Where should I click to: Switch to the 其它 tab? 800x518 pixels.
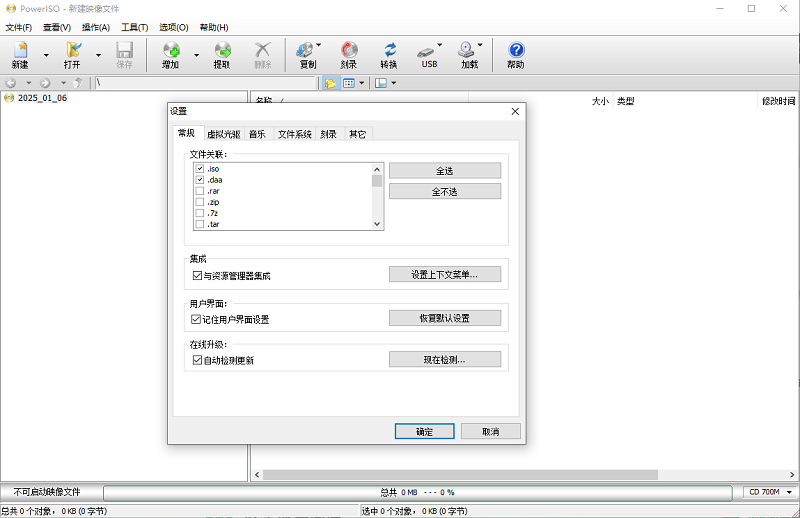pyautogui.click(x=358, y=134)
